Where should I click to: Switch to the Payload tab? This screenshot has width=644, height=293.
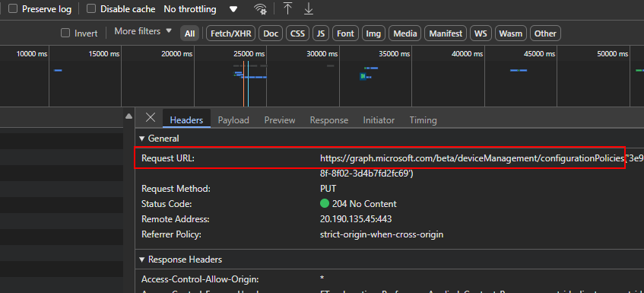coord(233,120)
